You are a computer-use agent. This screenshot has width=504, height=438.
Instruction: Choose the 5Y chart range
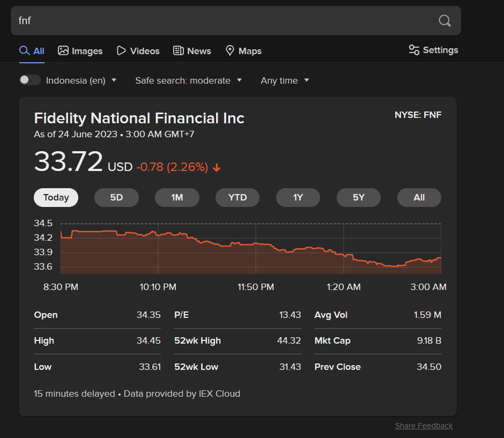(x=358, y=198)
